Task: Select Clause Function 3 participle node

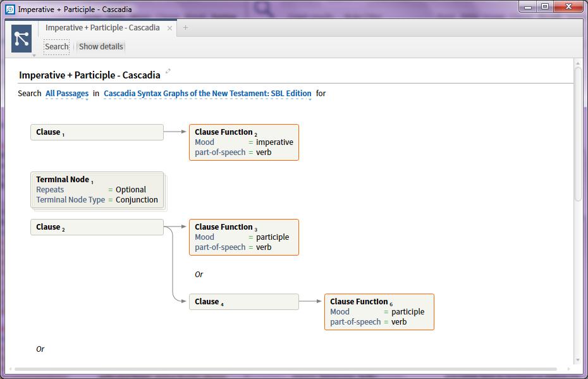Action: (x=243, y=237)
